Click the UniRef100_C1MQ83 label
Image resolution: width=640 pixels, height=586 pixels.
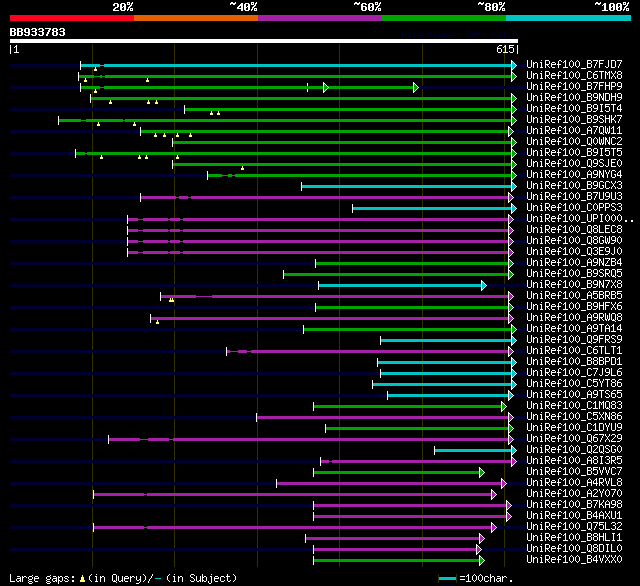574,406
